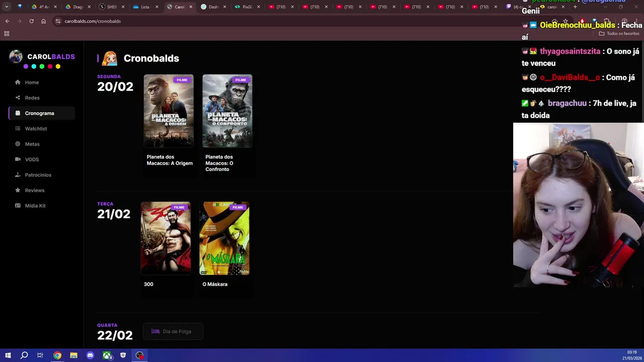Open the 'Todos os favoritos' bookmarks folder
This screenshot has height=362, width=644.
click(619, 34)
